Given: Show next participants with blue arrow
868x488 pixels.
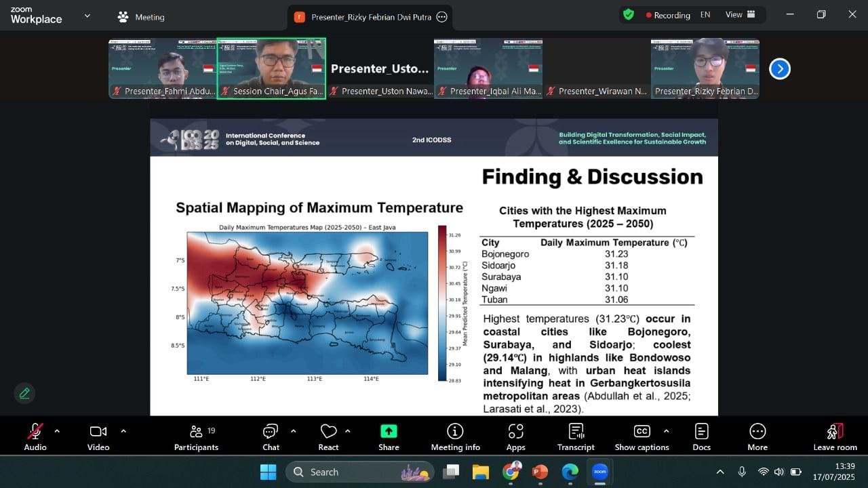Looking at the screenshot, I should coord(780,68).
